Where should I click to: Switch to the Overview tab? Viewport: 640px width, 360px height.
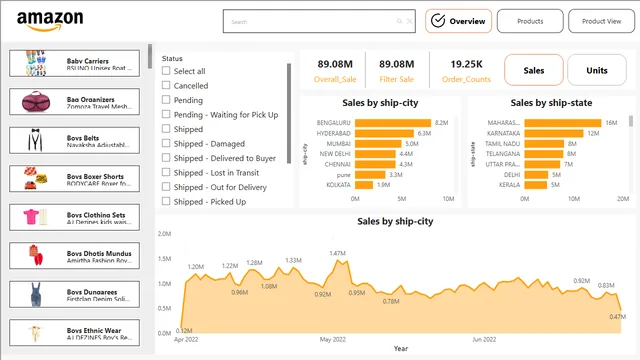coord(458,21)
